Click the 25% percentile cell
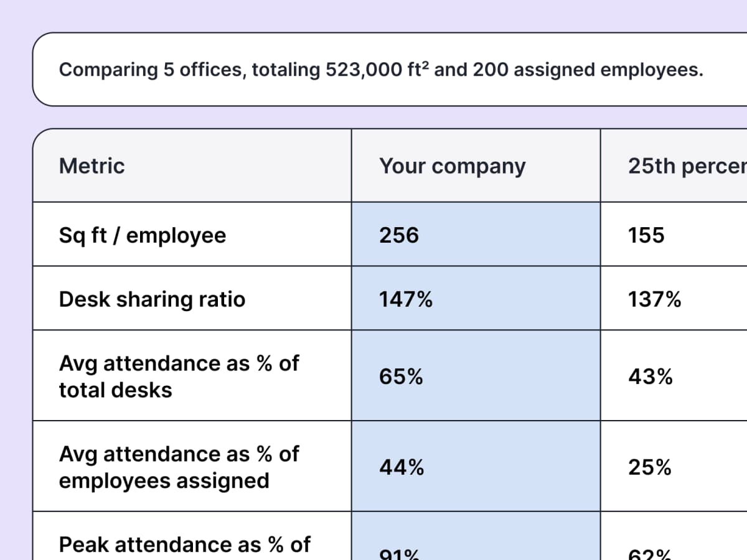Image resolution: width=747 pixels, height=560 pixels. point(649,467)
